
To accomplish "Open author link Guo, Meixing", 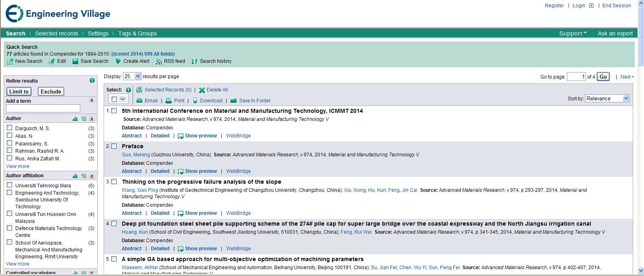I will pos(136,155).
